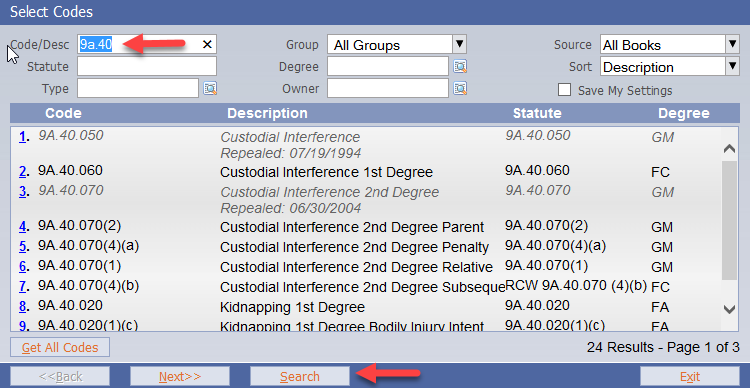This screenshot has height=388, width=750.
Task: Click into the Statute input field
Action: 147,66
